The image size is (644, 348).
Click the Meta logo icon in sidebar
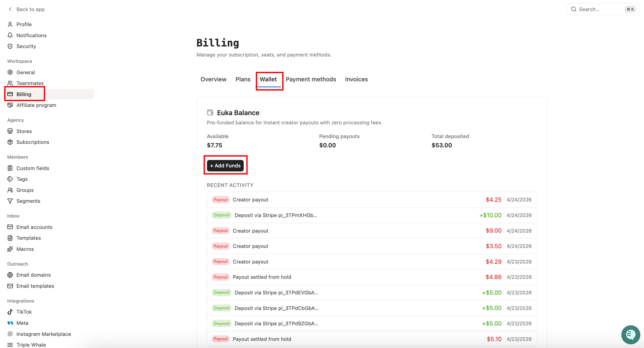[x=10, y=323]
